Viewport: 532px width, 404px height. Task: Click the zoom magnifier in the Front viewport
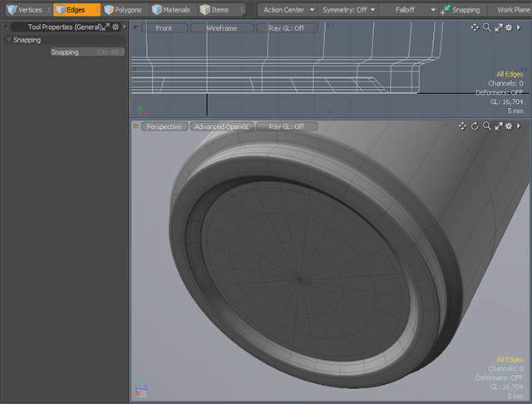pyautogui.click(x=487, y=27)
